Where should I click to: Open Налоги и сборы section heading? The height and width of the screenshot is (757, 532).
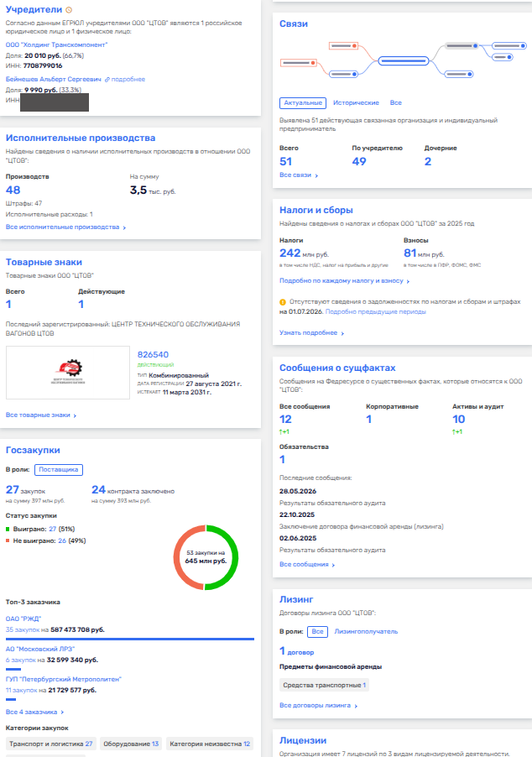(316, 210)
